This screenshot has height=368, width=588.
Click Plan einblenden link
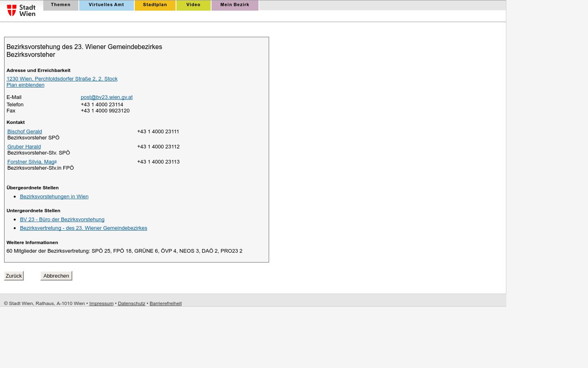[25, 85]
